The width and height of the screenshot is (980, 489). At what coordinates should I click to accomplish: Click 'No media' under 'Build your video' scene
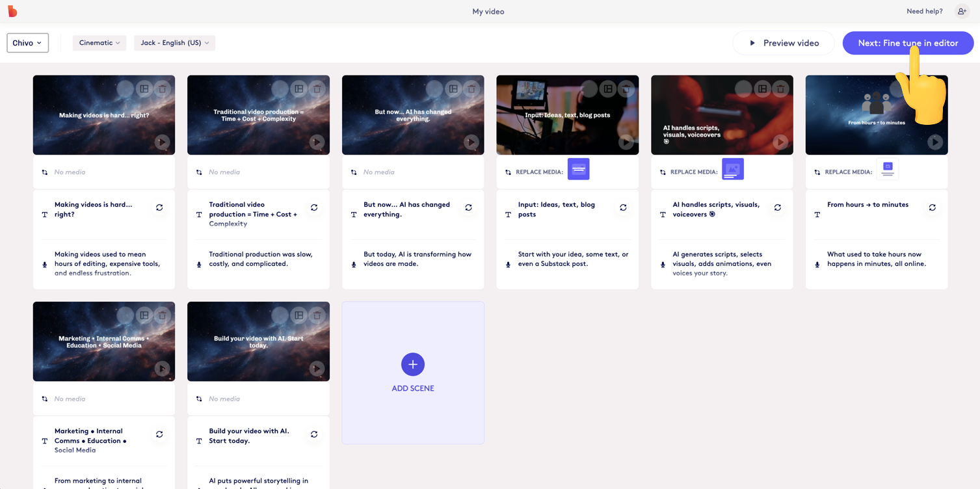click(224, 399)
